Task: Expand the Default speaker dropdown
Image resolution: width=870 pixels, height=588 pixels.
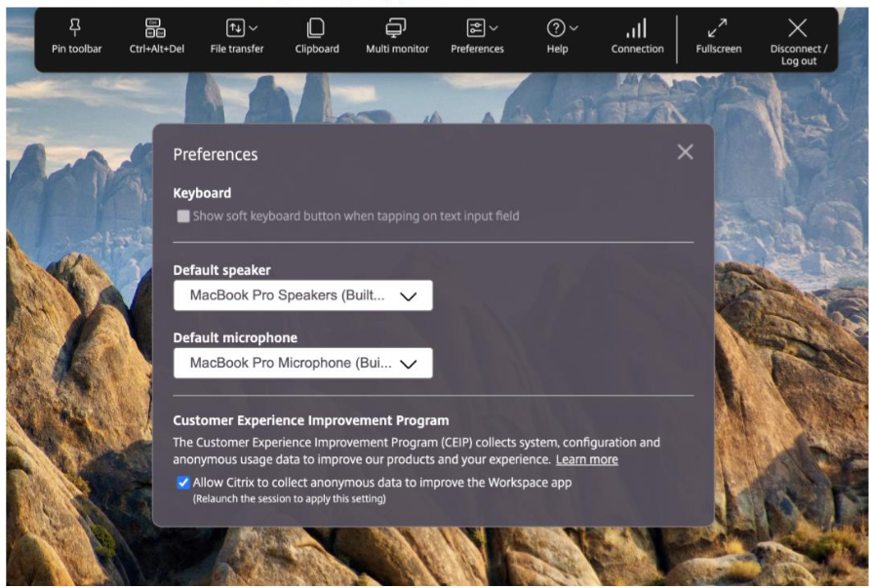Action: tap(302, 295)
